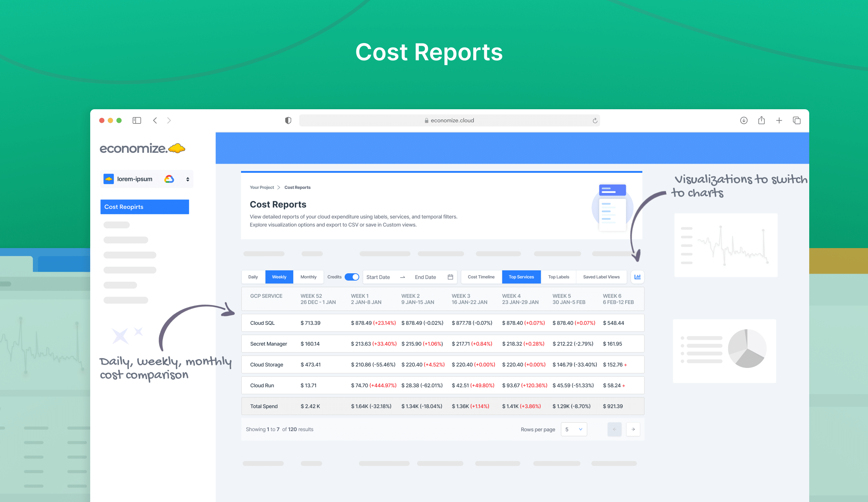Screen dimensions: 868x502
Task: Click the browser share icon
Action: [761, 120]
